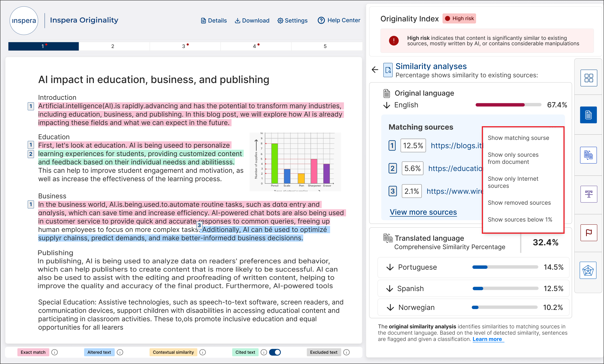Open the https://www.wire source link

455,191
